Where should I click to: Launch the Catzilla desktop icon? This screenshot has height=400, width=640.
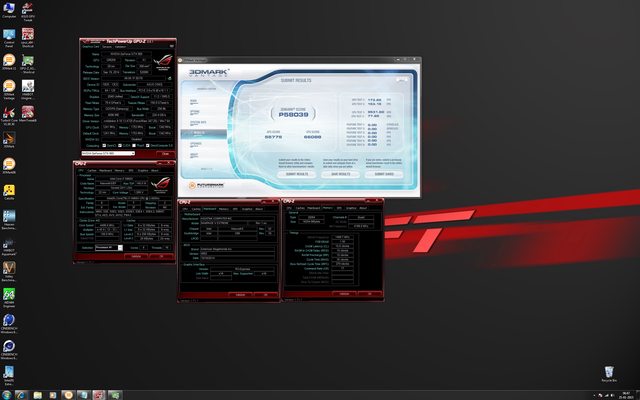[x=9, y=192]
